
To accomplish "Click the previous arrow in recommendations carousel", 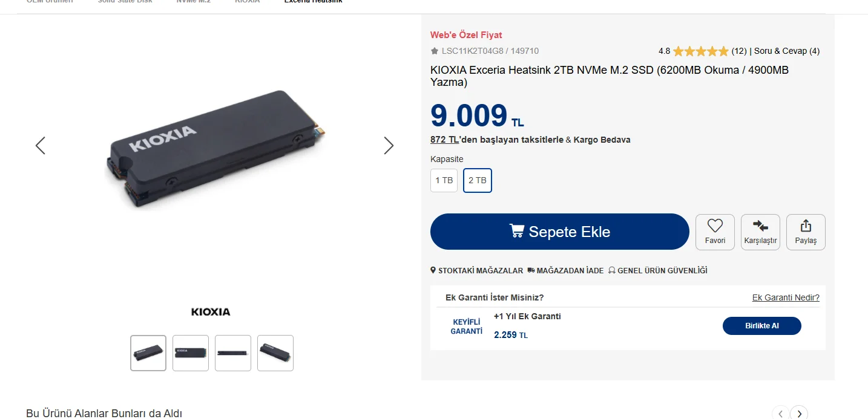I will pyautogui.click(x=780, y=414).
